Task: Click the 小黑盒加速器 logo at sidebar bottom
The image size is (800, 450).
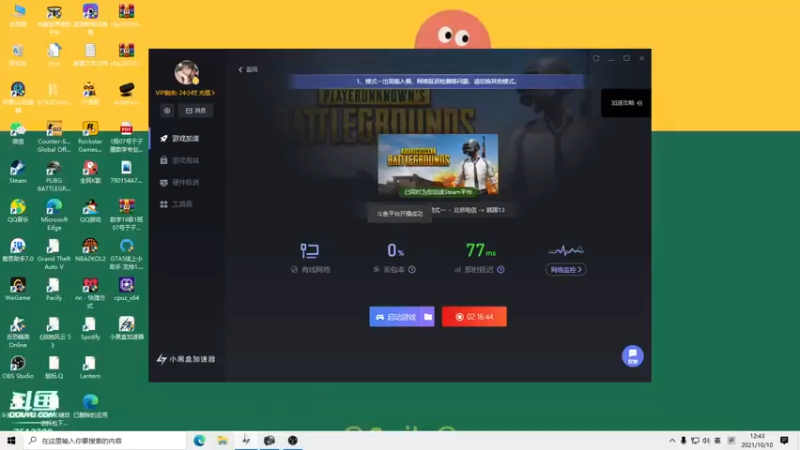Action: pyautogui.click(x=186, y=359)
